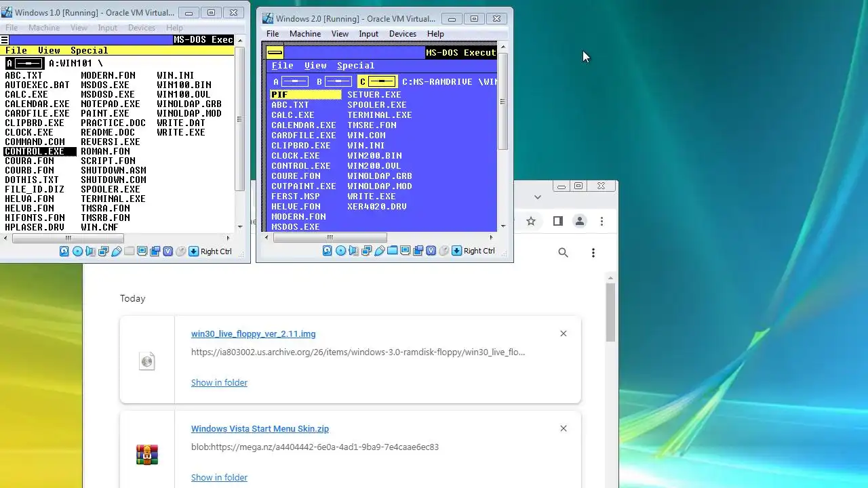Open Chrome's three-dot main menu
The height and width of the screenshot is (488, 868).
(x=601, y=221)
